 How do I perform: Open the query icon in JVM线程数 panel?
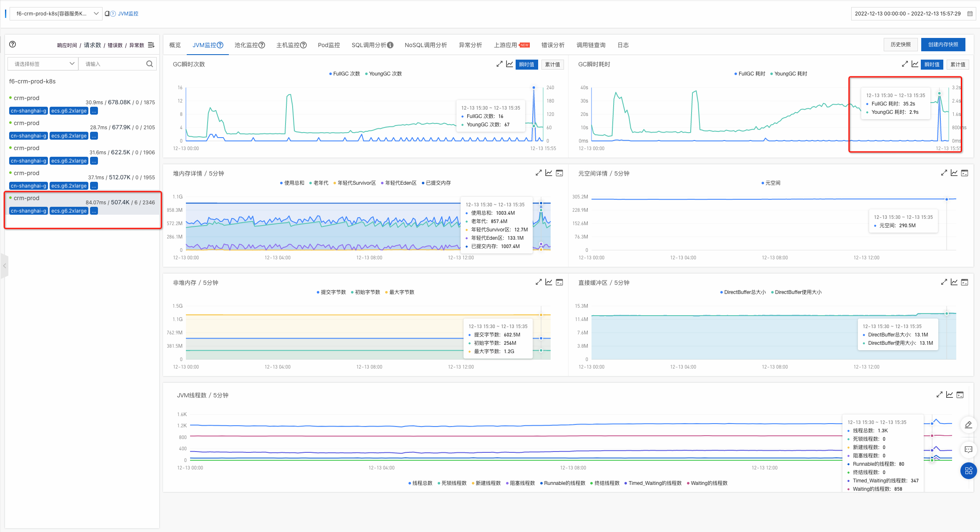[x=960, y=395]
